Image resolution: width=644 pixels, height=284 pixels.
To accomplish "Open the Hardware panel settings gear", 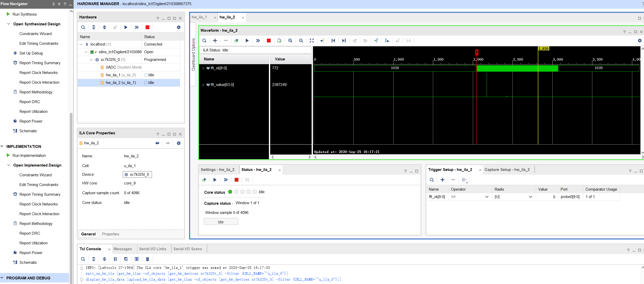I will point(179,27).
